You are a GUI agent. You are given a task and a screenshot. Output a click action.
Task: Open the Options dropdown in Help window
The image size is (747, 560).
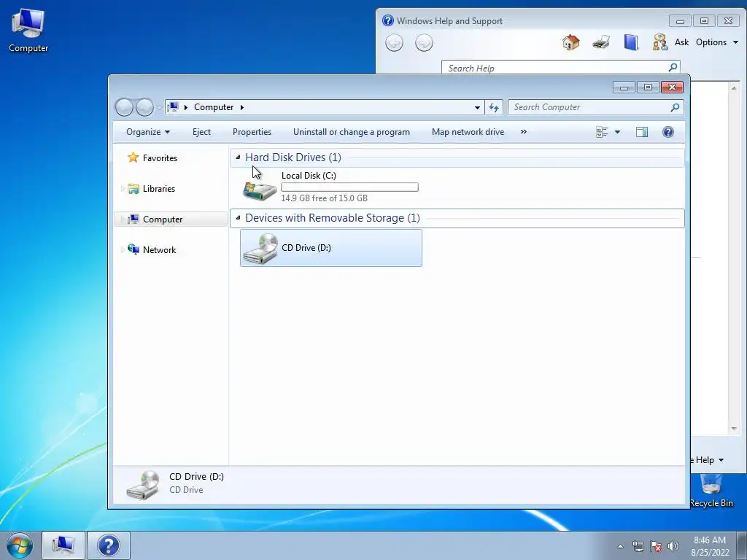[717, 42]
